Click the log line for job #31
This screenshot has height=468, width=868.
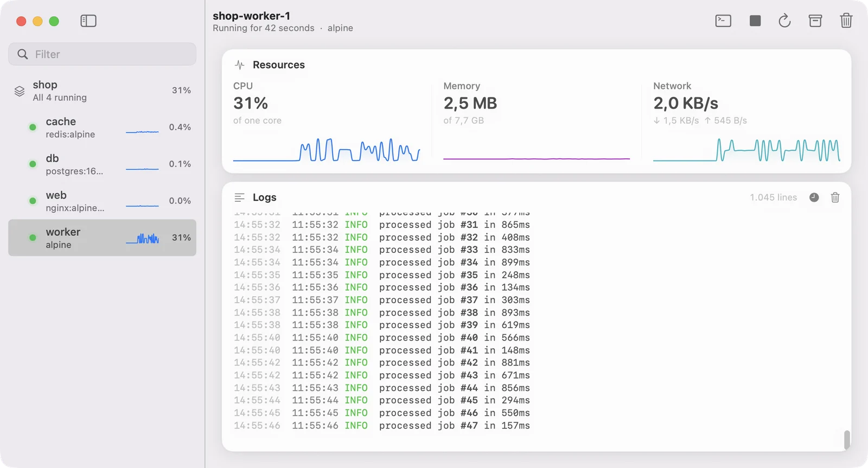[382, 225]
